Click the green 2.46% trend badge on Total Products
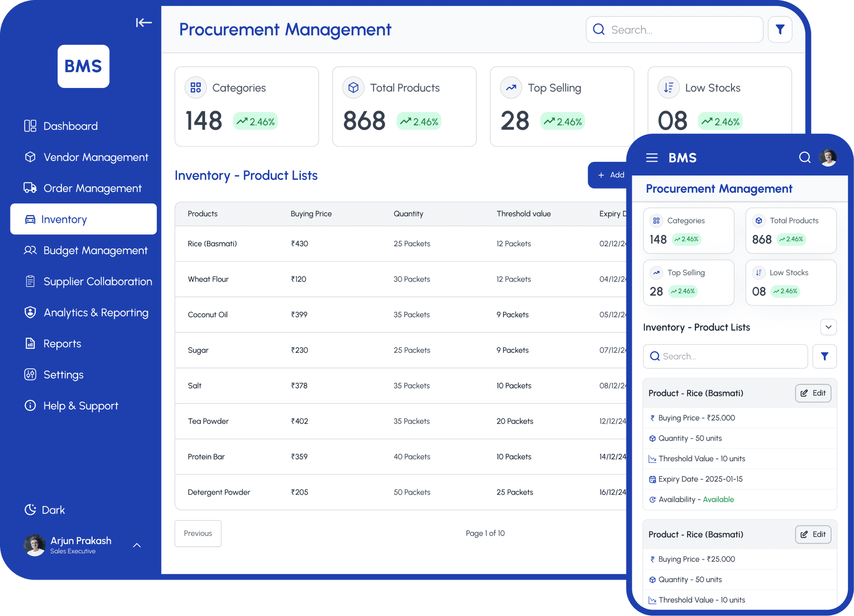 tap(419, 120)
